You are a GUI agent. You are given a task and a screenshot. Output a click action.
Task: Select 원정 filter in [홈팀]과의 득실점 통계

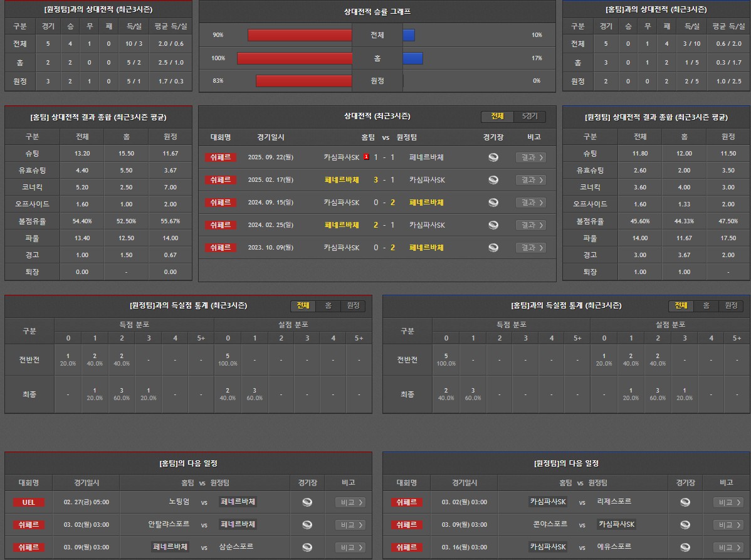[x=731, y=305]
